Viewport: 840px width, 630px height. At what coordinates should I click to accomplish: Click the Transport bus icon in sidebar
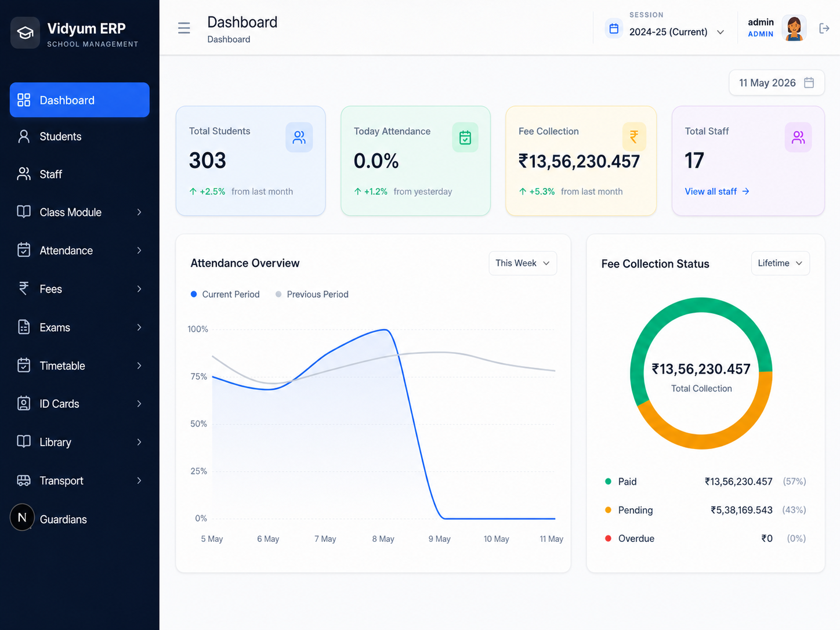(24, 480)
